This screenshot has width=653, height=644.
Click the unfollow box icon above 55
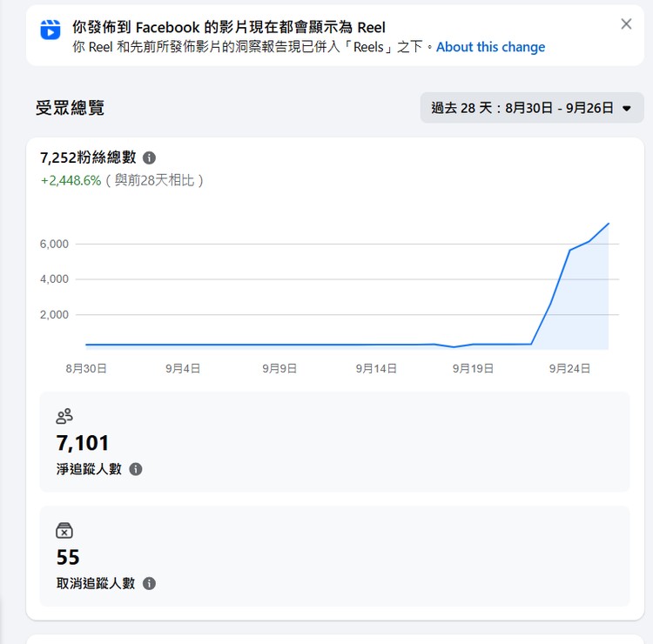coord(64,531)
